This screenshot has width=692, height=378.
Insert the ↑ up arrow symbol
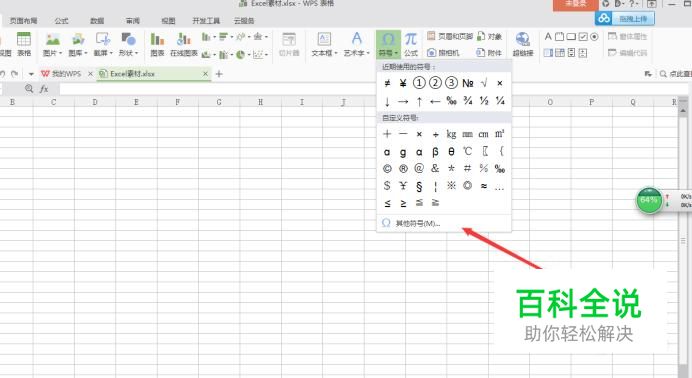tap(419, 101)
